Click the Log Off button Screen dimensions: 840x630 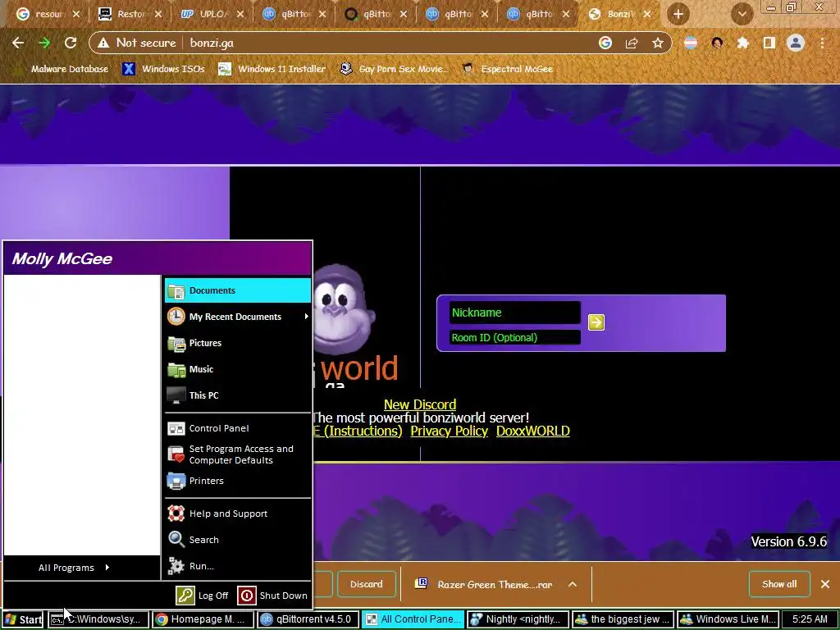tap(203, 596)
